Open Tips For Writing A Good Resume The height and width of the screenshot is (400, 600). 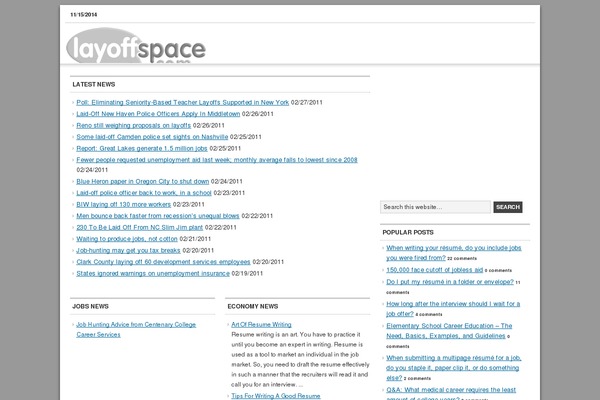point(276,396)
